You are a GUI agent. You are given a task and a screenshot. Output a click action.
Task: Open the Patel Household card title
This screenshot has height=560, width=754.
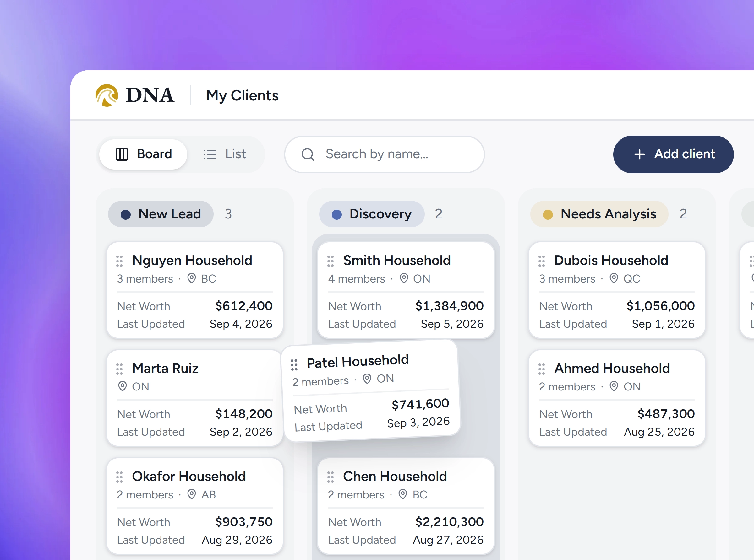358,361
